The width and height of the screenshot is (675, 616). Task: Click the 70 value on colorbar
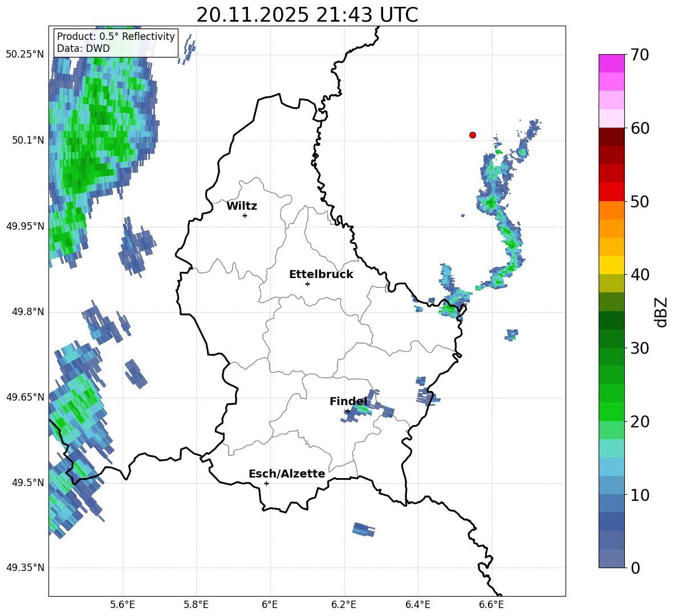coord(640,55)
